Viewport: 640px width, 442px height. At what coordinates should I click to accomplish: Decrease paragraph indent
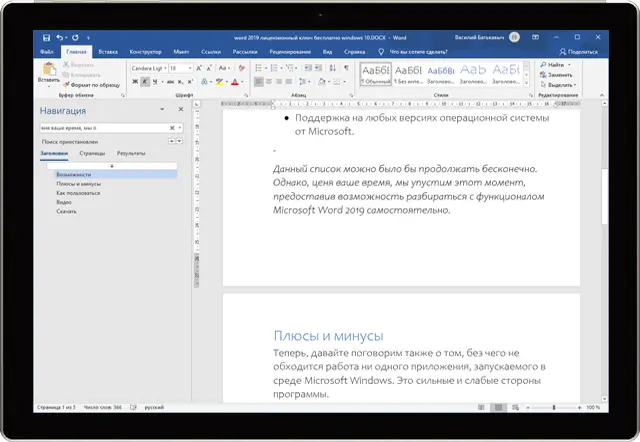pyautogui.click(x=308, y=68)
